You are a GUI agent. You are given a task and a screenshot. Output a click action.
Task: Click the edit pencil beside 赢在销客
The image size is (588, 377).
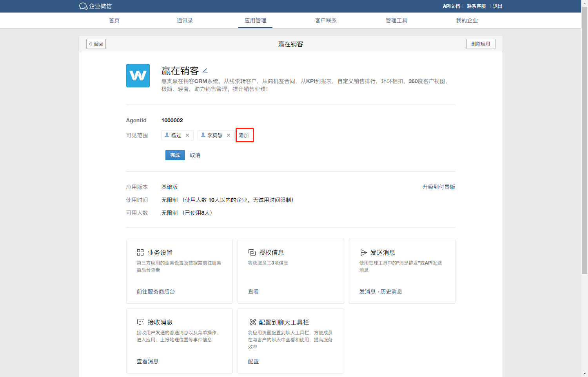tap(205, 71)
